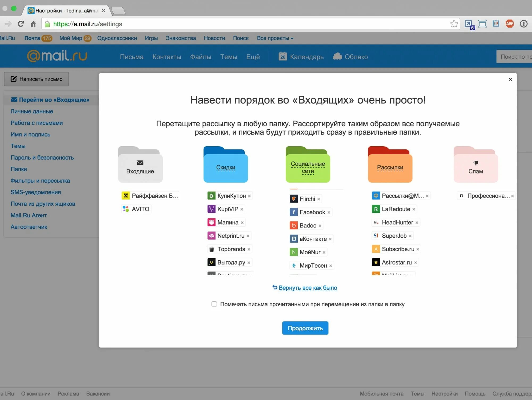532x400 pixels.
Task: Click Темы navigation tab
Action: tap(228, 57)
